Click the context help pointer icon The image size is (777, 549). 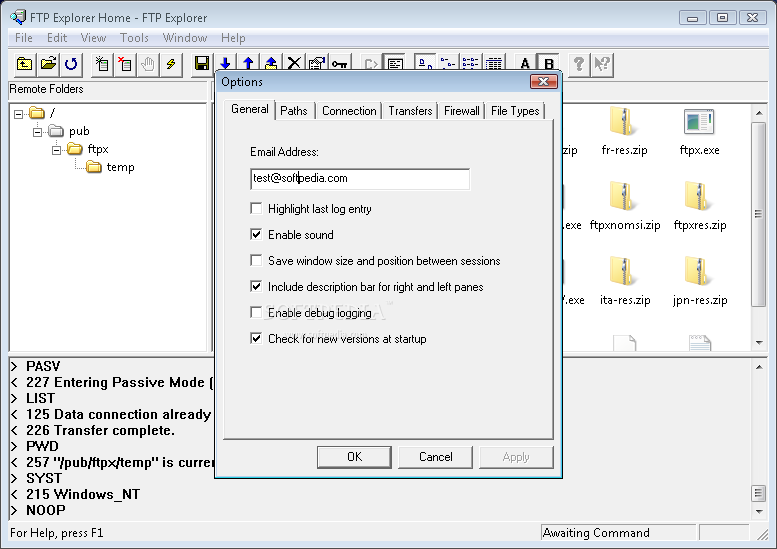[x=602, y=64]
